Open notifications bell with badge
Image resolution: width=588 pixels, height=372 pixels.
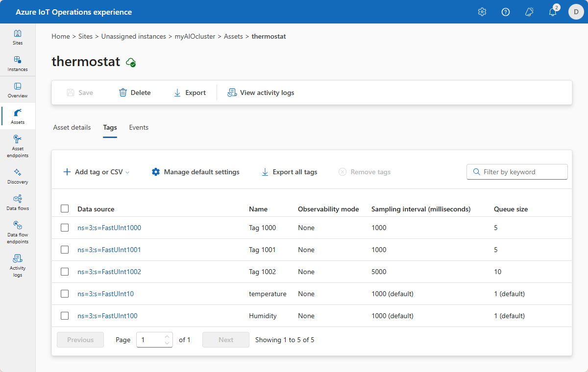[x=553, y=12]
